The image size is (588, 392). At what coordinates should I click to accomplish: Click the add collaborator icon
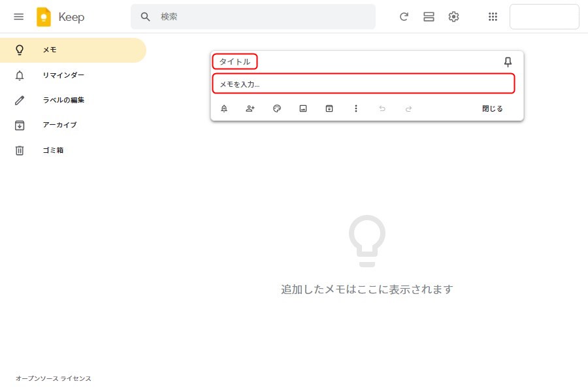pyautogui.click(x=250, y=108)
